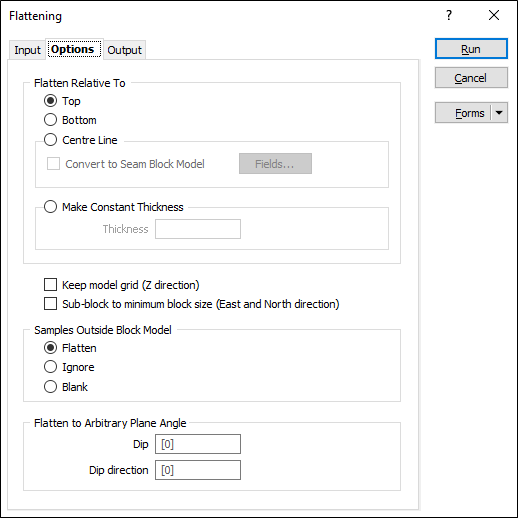Click the Dip input field
The height and width of the screenshot is (518, 518).
tap(198, 444)
